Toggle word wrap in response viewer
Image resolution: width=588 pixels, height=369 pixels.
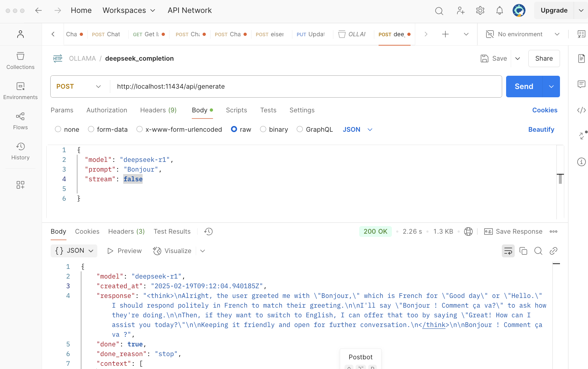click(x=508, y=251)
